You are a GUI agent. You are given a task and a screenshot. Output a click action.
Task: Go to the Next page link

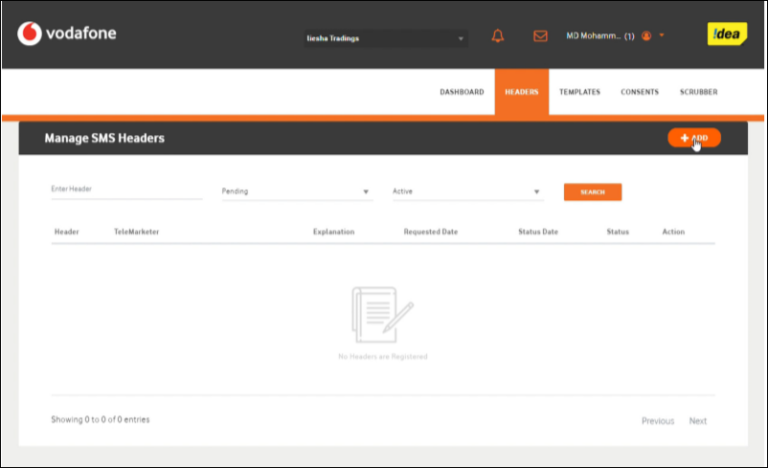[698, 421]
